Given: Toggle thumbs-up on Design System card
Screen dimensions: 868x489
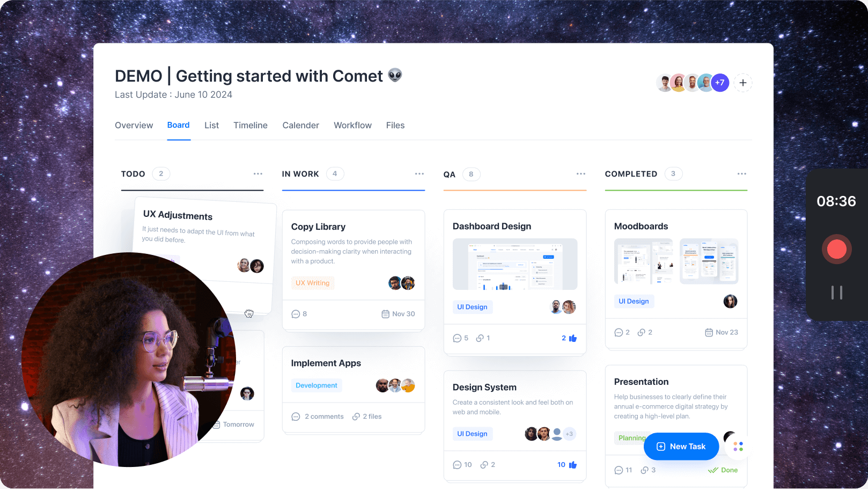Looking at the screenshot, I should [x=573, y=465].
